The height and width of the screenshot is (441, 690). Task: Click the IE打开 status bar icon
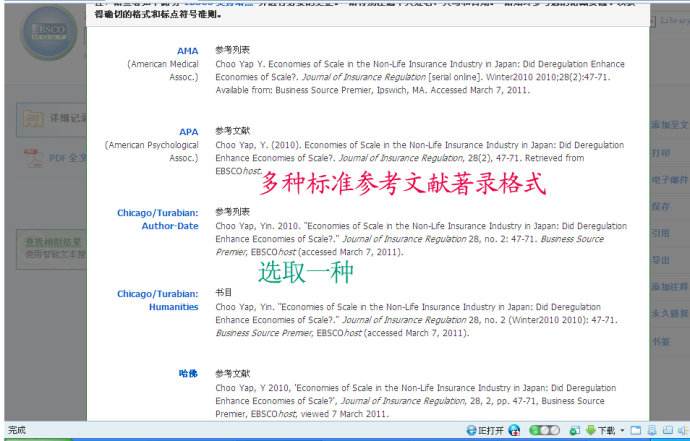coord(484,430)
